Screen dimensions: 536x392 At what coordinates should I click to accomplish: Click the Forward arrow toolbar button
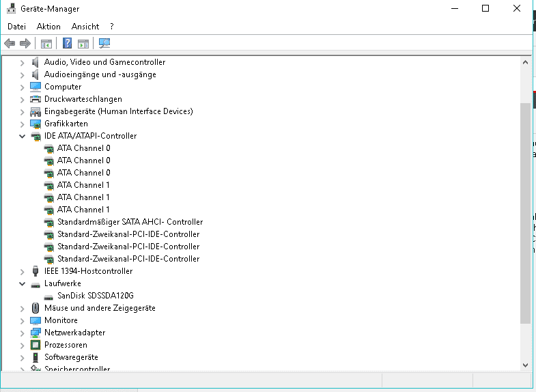(25, 44)
